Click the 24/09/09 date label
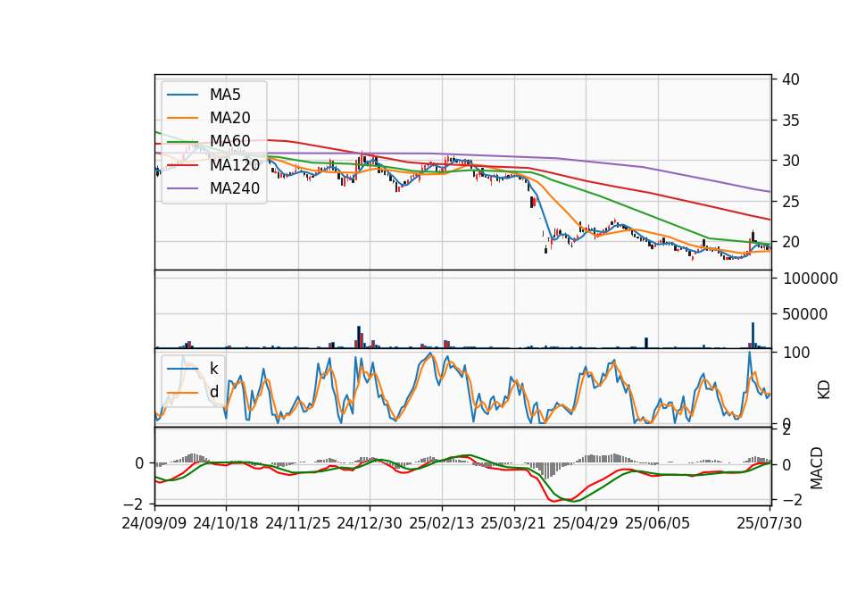 pyautogui.click(x=154, y=523)
